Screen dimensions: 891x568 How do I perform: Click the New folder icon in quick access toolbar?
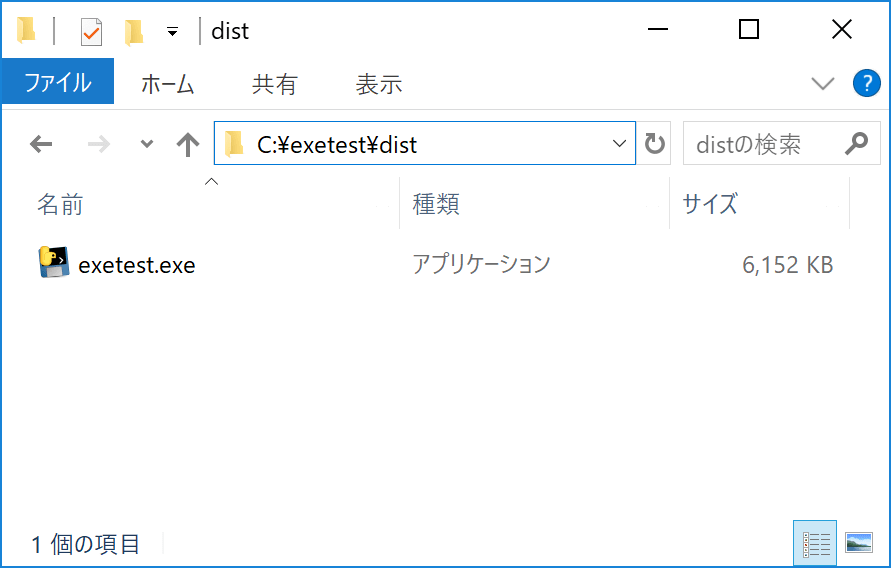134,31
